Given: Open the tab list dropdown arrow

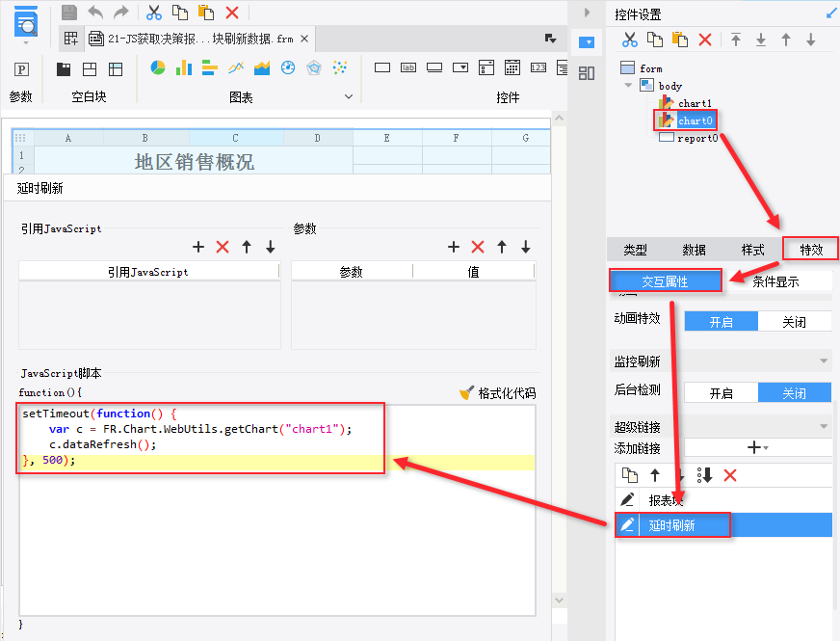Looking at the screenshot, I should click(550, 38).
